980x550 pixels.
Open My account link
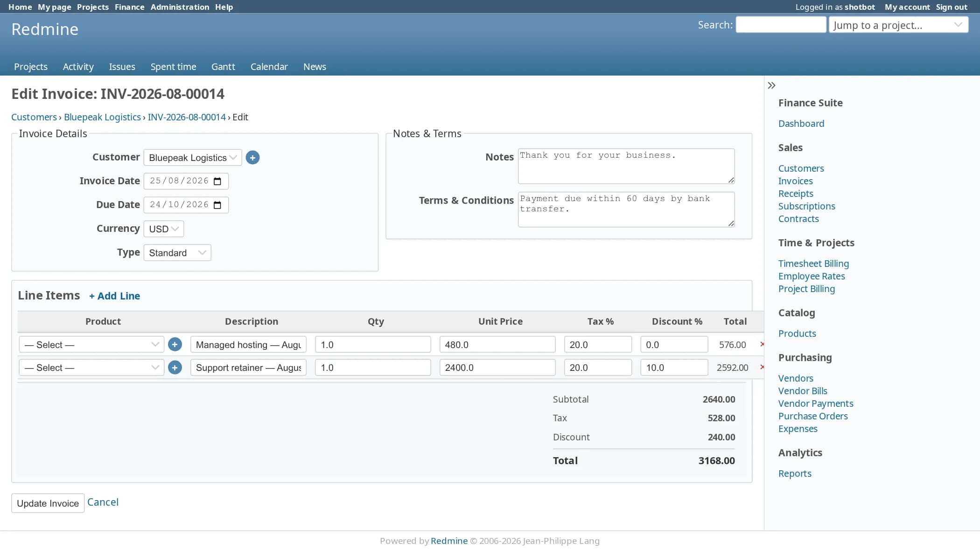(x=907, y=7)
